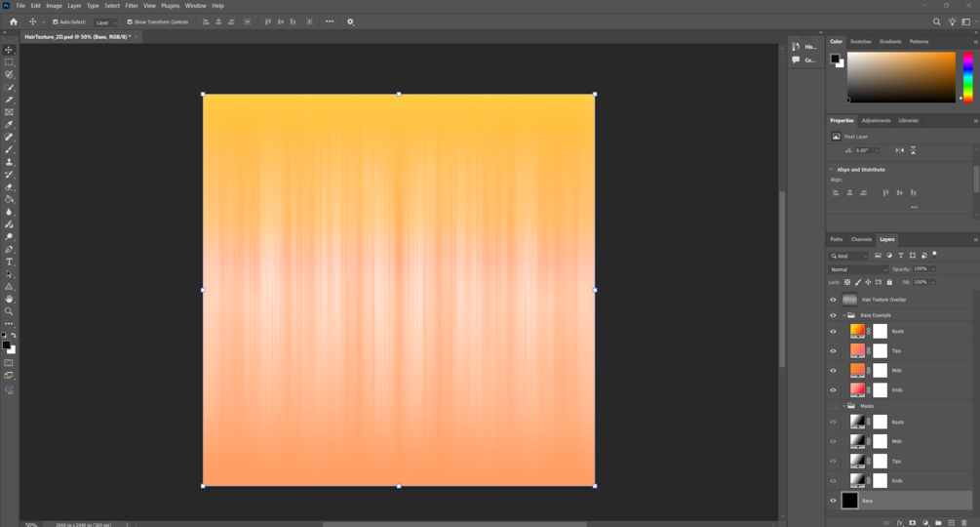The height and width of the screenshot is (527, 980).
Task: Select the Frame tool
Action: point(9,112)
